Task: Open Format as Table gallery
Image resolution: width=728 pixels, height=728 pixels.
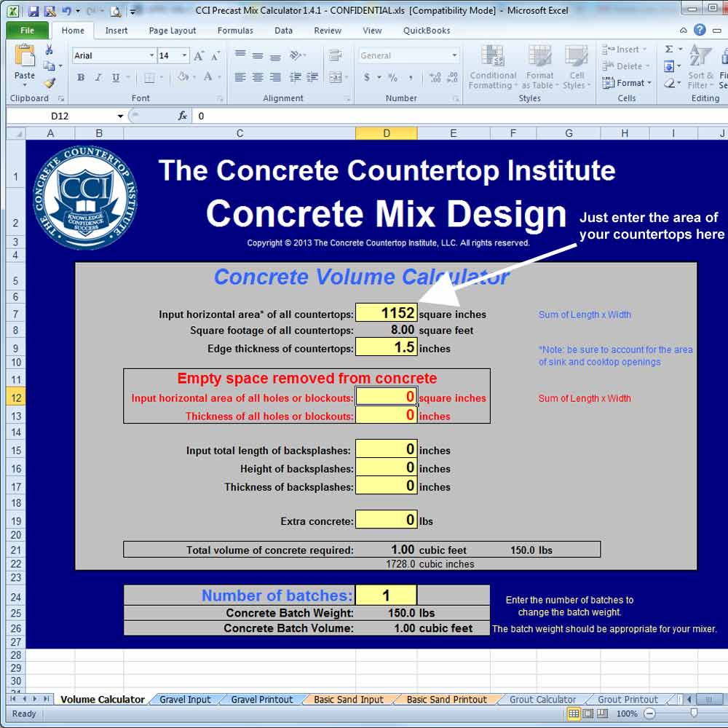Action: [539, 67]
